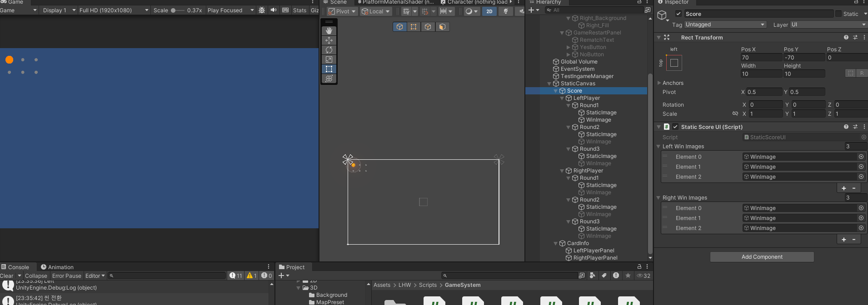Toggle the Score object active checkbox

(678, 14)
